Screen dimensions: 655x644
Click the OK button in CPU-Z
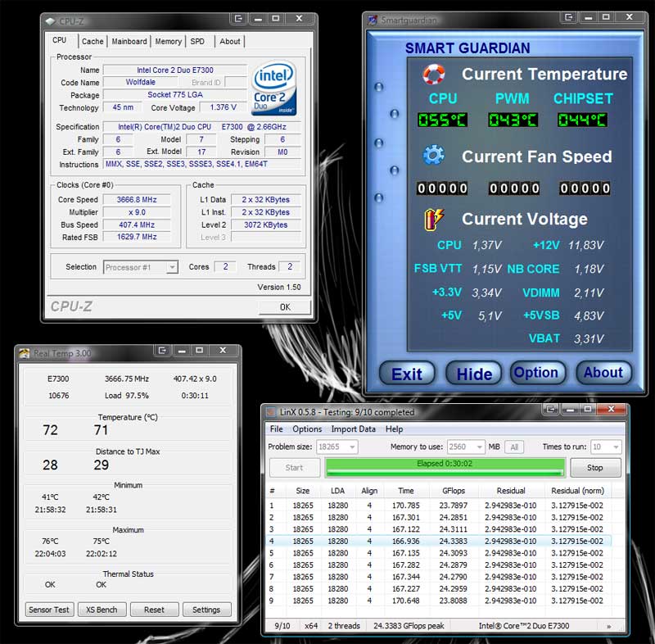coord(285,307)
